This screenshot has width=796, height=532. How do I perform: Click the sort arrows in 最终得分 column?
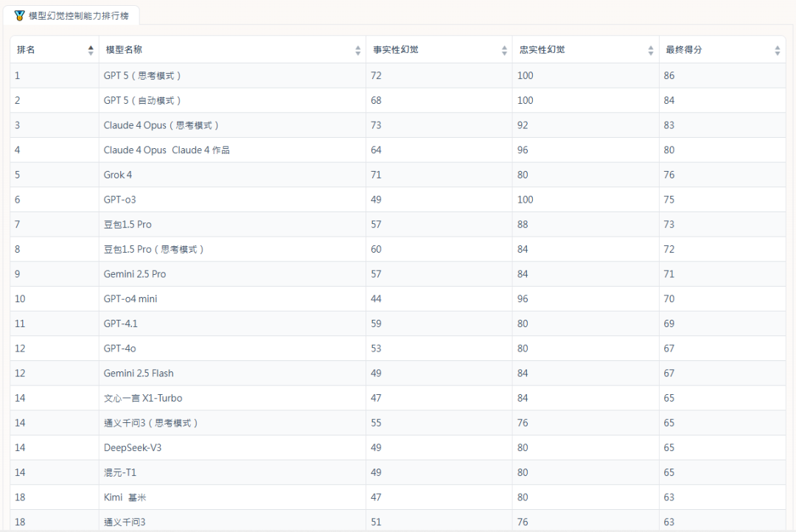tap(778, 50)
